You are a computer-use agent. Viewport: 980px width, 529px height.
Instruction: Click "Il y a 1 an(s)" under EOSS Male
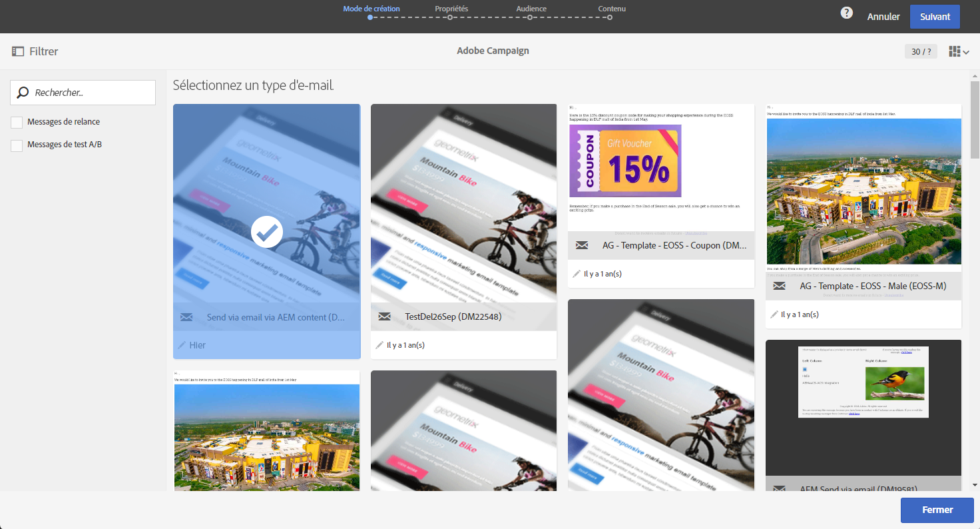click(800, 314)
